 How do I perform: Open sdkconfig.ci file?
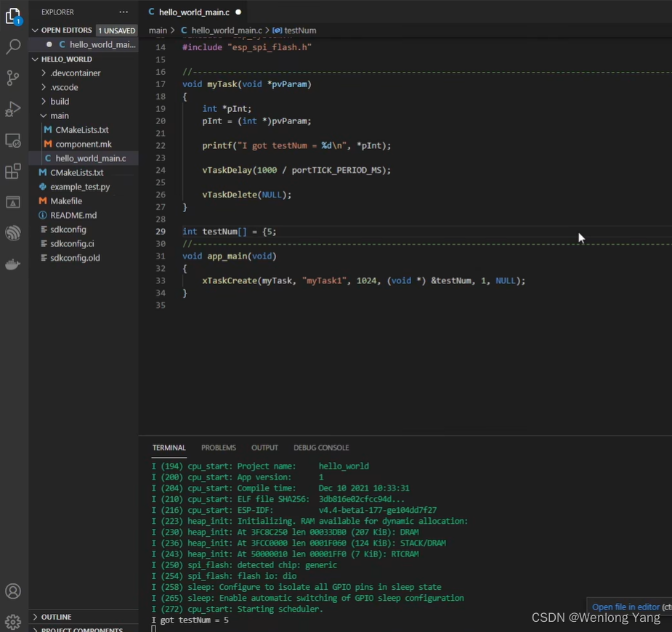[x=72, y=243]
